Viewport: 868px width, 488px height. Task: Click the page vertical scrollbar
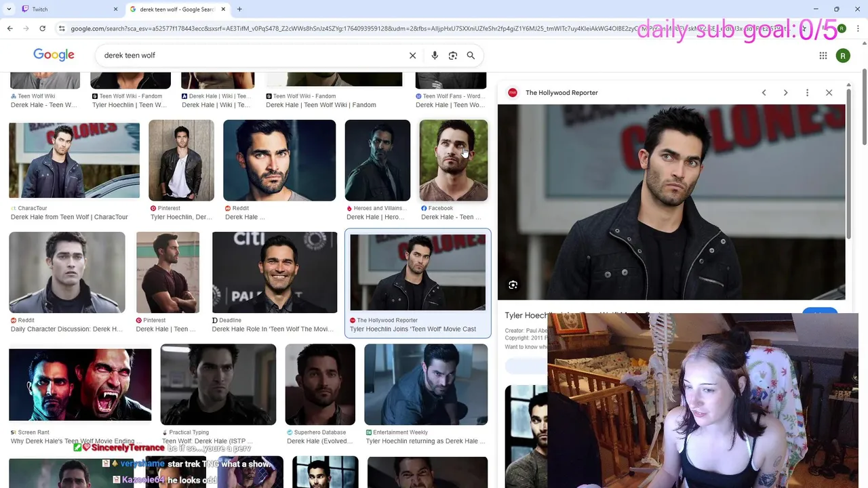tap(864, 107)
